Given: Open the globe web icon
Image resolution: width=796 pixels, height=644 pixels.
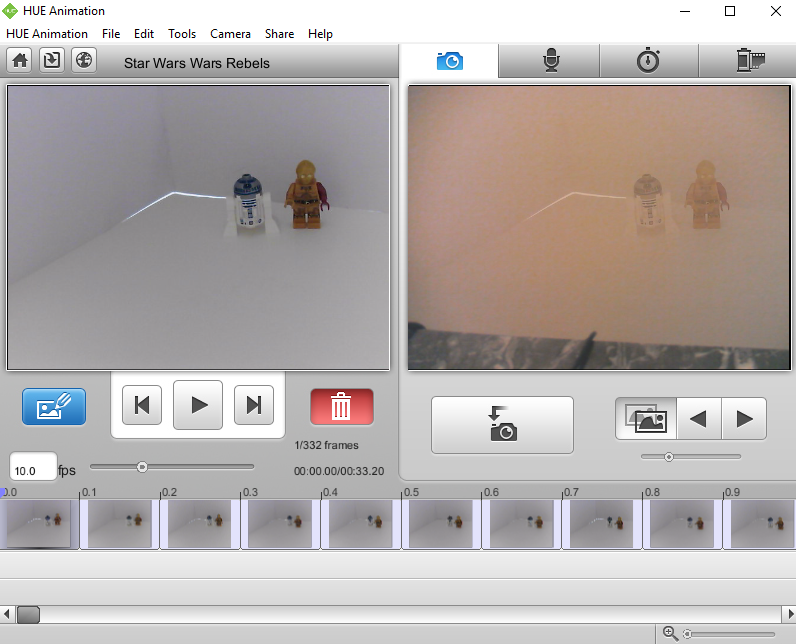Looking at the screenshot, I should pos(84,60).
